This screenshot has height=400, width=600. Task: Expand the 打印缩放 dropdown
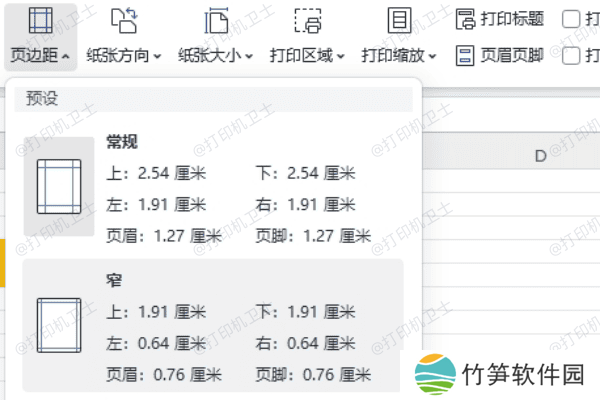[432, 57]
